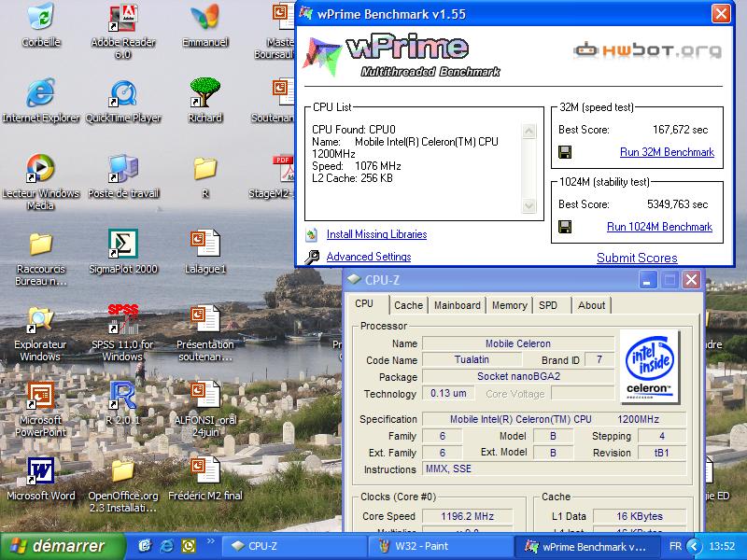This screenshot has width=747, height=560.
Task: Click the Code Name value Tualatin
Action: [x=472, y=359]
